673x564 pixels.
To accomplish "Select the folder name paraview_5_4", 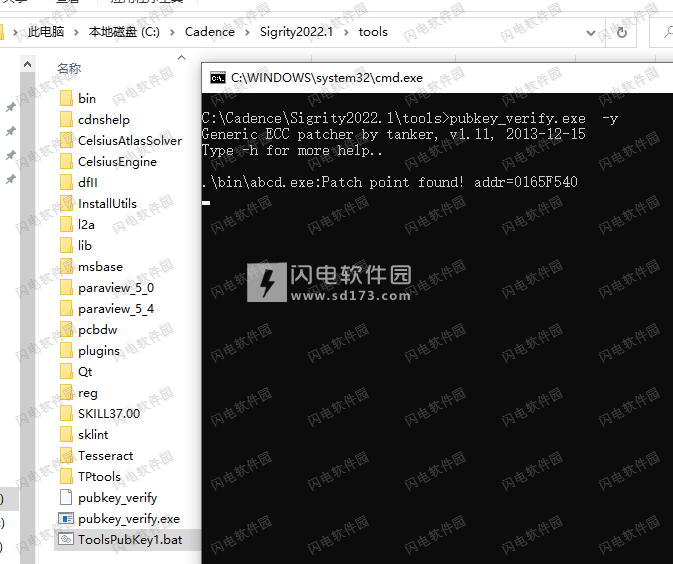I will 116,309.
